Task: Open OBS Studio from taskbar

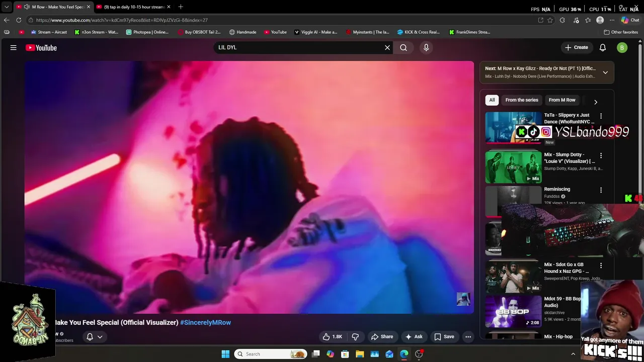Action: [419, 354]
